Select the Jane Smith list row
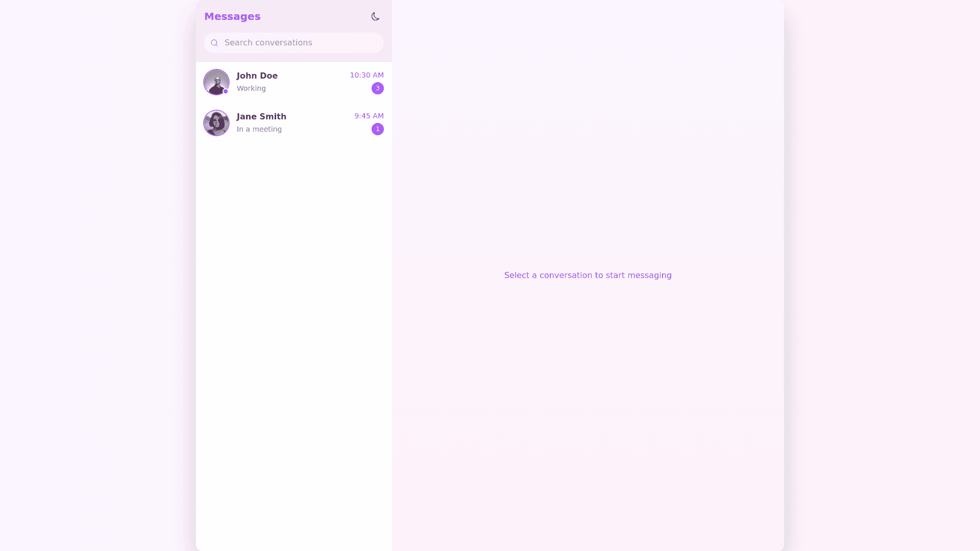980x551 pixels. coord(316,123)
